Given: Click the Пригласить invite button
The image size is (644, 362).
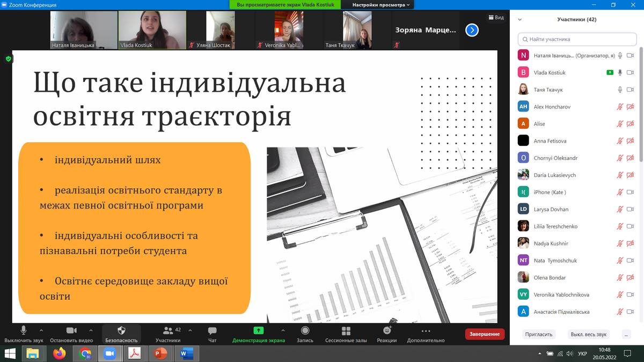Looking at the screenshot, I should coord(539,334).
